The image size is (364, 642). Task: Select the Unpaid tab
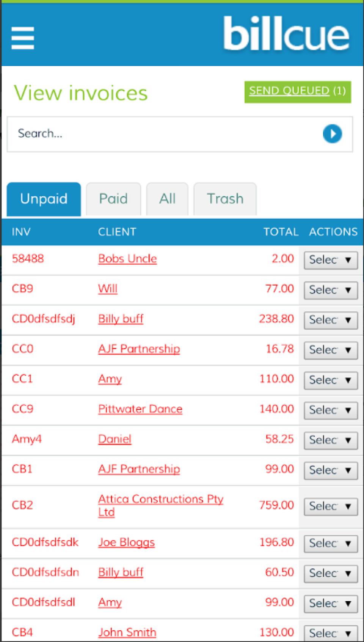click(x=44, y=199)
